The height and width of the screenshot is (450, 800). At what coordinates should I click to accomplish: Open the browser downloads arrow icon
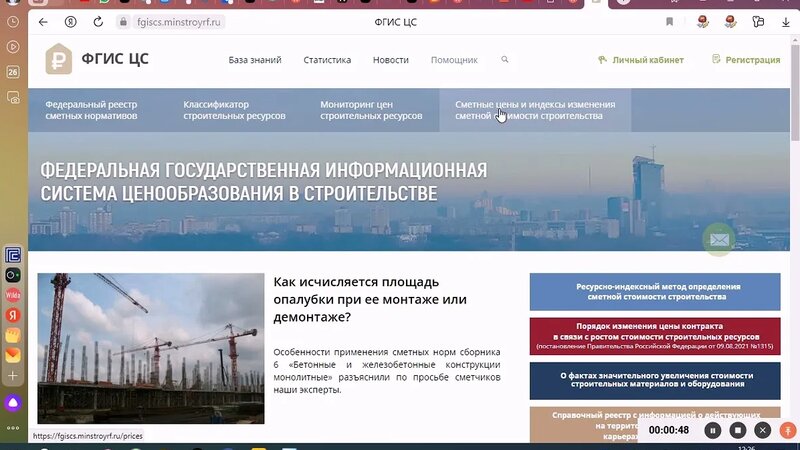(x=786, y=22)
